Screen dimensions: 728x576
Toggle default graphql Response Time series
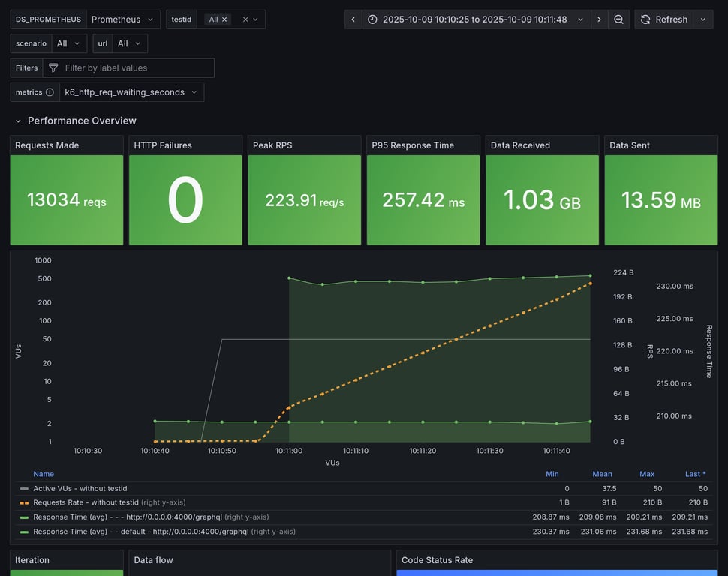tap(140, 532)
